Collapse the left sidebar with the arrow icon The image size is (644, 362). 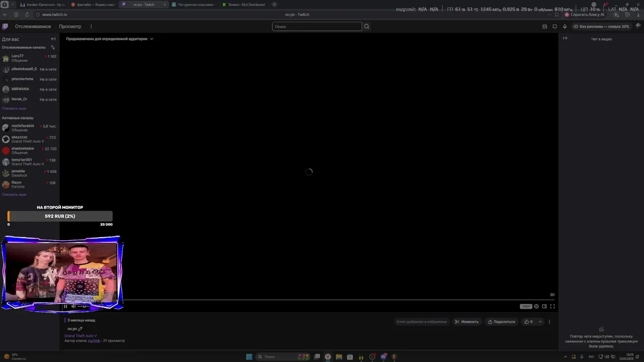53,39
